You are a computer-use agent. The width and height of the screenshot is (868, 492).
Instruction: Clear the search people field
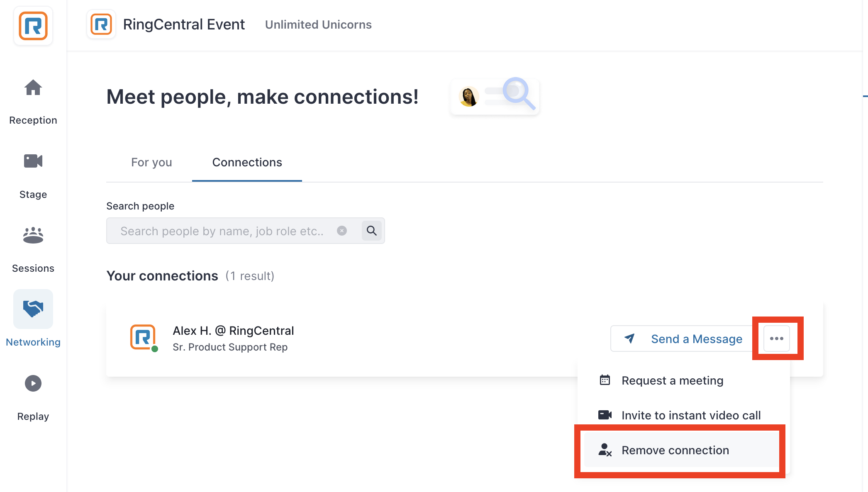point(342,231)
